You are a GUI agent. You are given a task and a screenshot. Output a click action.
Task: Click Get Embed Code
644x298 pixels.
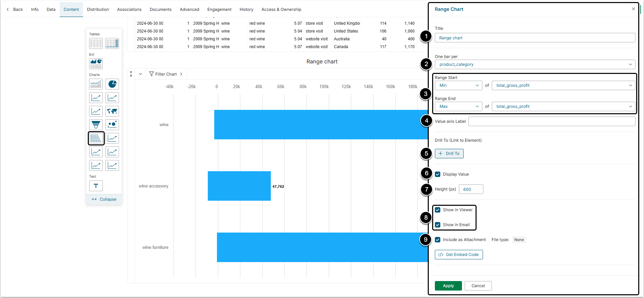point(459,255)
